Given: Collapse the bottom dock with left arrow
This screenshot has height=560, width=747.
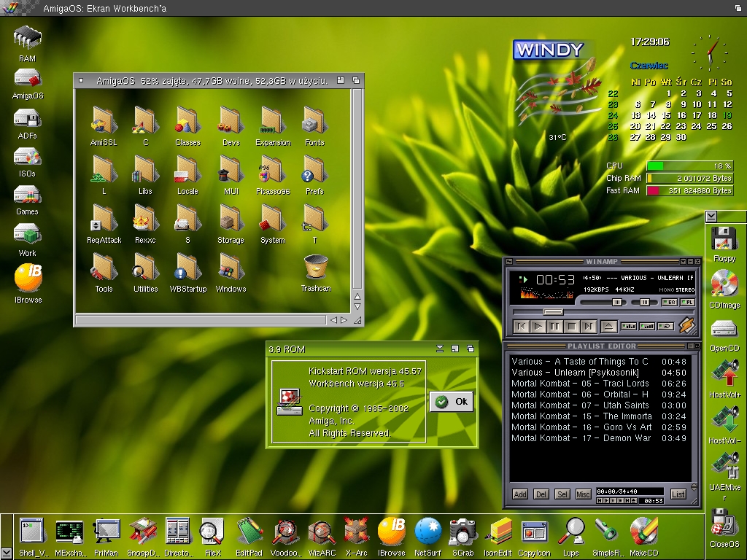Looking at the screenshot, I should (7, 553).
